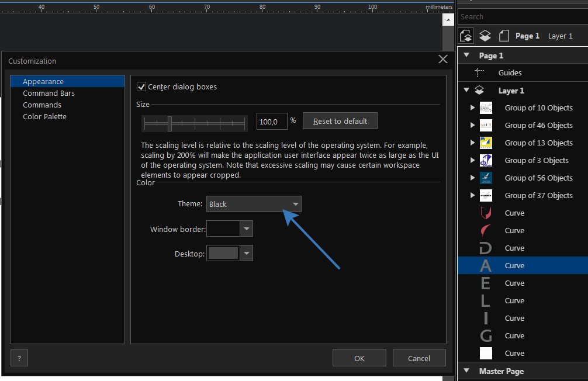Image resolution: width=588 pixels, height=381 pixels.
Task: Select Appearance in Customization categories
Action: pos(67,81)
